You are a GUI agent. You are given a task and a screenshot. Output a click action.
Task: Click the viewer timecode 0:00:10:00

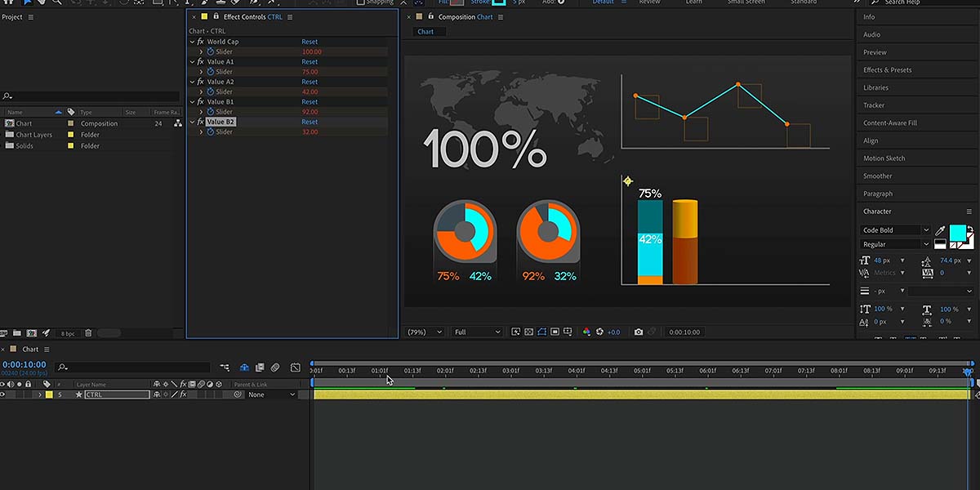(684, 332)
